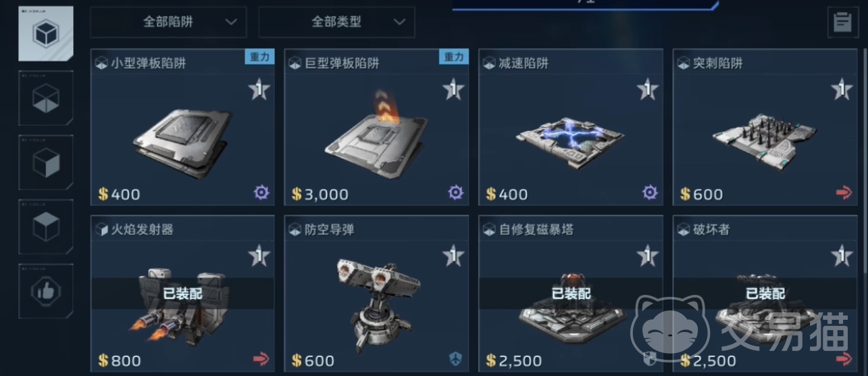Expand the 全部陷阱 filter dropdown
The height and width of the screenshot is (376, 868).
168,22
